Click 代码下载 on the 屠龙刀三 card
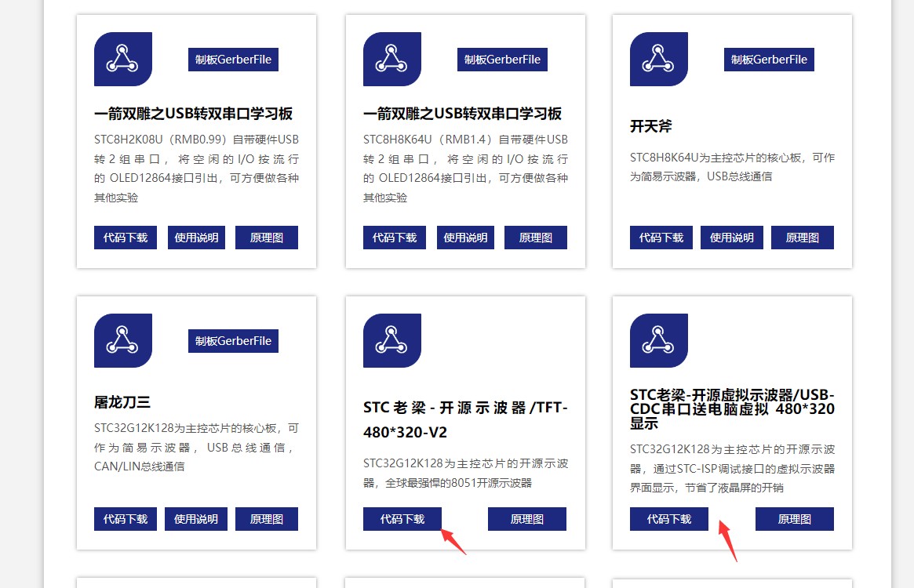 (126, 519)
